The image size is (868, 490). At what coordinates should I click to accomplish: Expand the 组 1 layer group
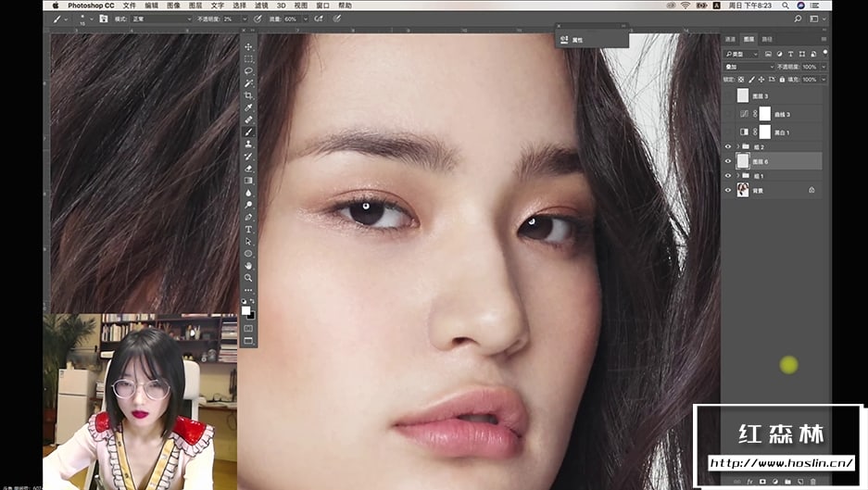738,175
